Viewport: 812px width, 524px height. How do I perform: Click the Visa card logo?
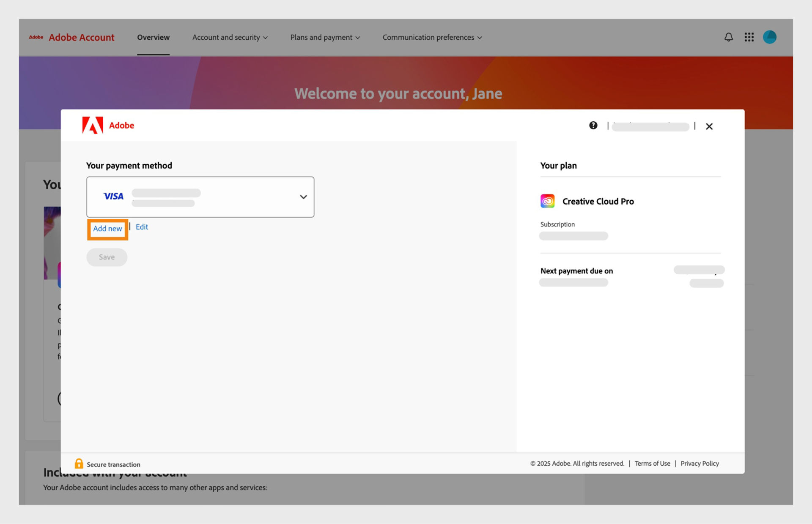[x=113, y=196]
